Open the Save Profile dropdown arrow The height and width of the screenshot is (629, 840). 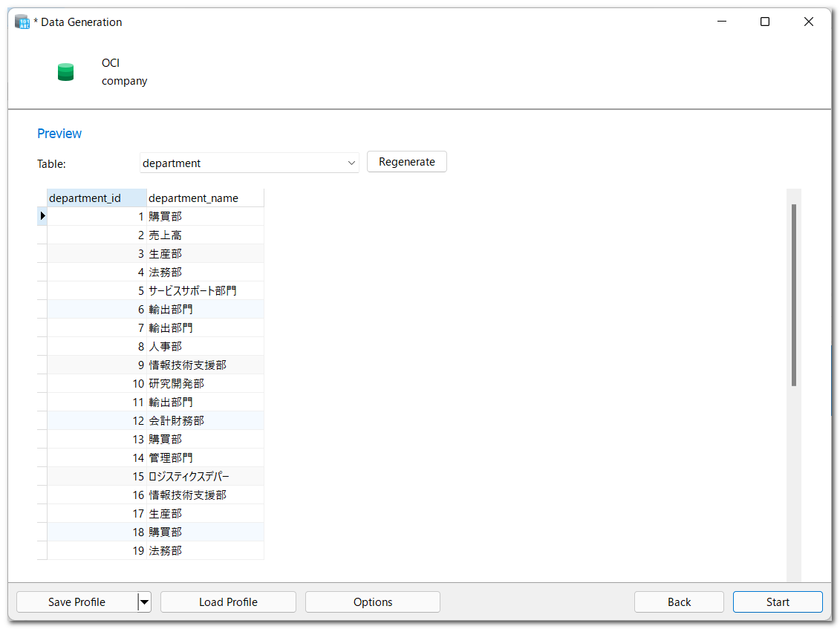pyautogui.click(x=144, y=602)
